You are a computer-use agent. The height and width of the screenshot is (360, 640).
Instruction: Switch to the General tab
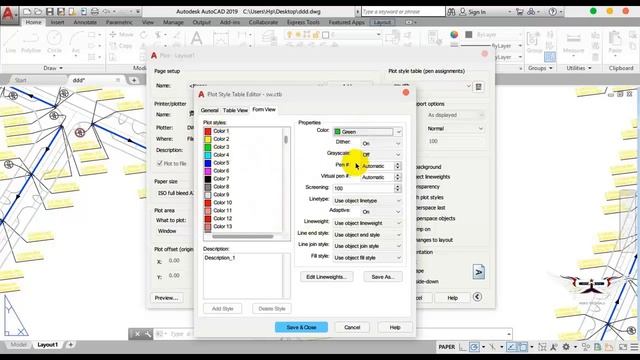point(209,110)
